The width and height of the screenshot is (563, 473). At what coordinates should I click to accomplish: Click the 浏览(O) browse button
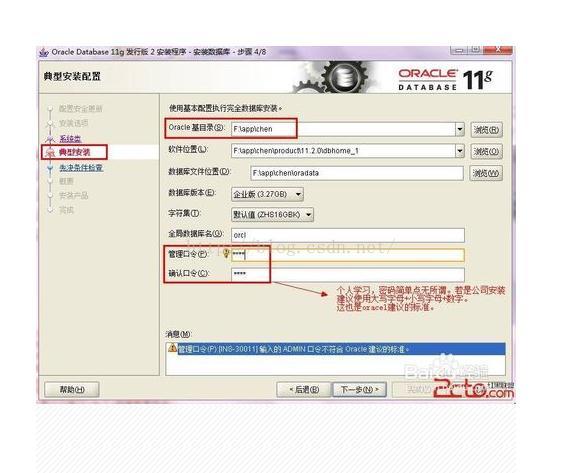coord(486,152)
